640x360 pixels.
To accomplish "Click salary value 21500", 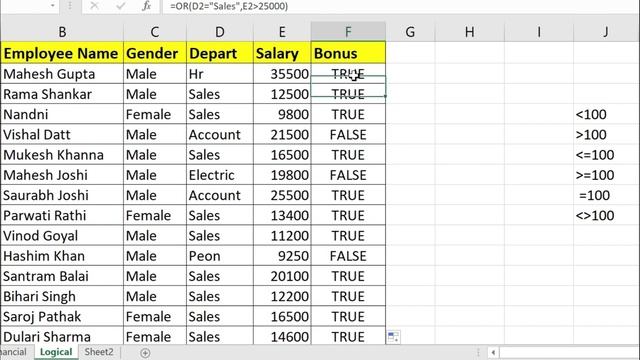I will (282, 135).
